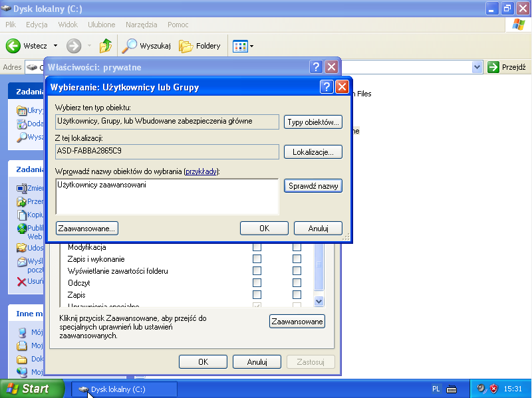Click red shield security icon in tray

coord(493,389)
